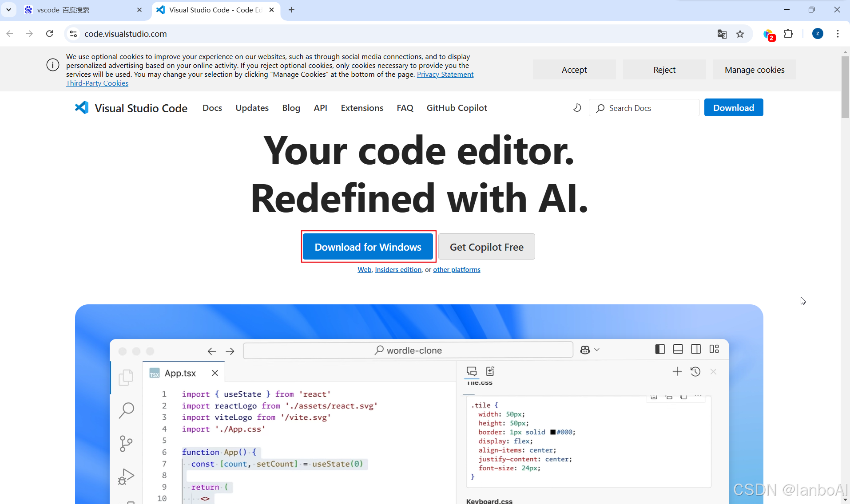850x504 pixels.
Task: Toggle bottom panel layout icon
Action: (x=678, y=349)
